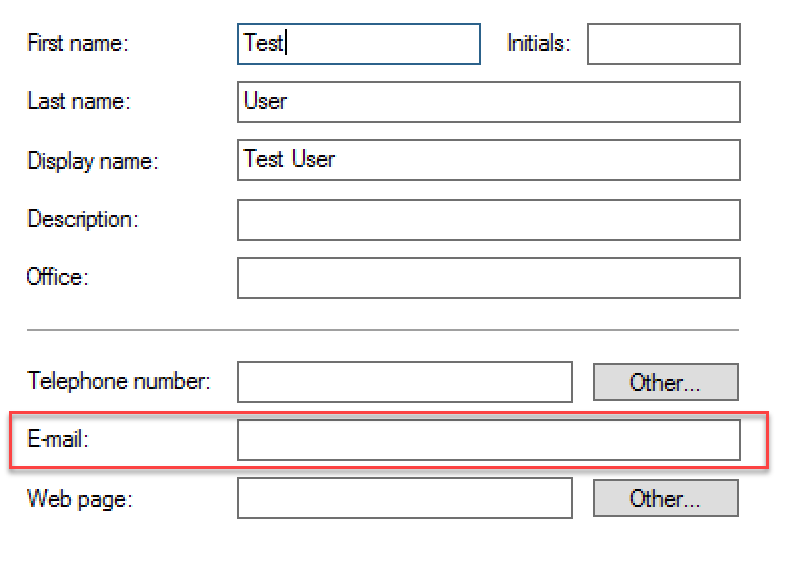This screenshot has height=576, width=788.
Task: Click into the Office text box
Action: click(x=488, y=278)
